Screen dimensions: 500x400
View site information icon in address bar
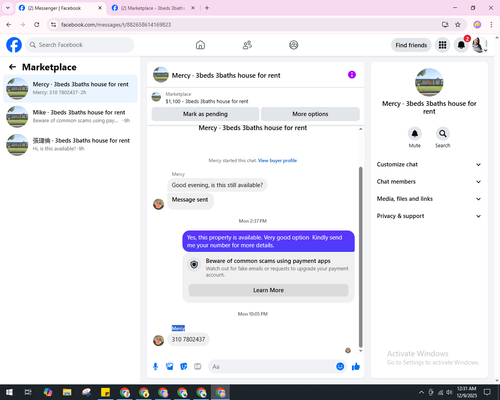(54, 24)
